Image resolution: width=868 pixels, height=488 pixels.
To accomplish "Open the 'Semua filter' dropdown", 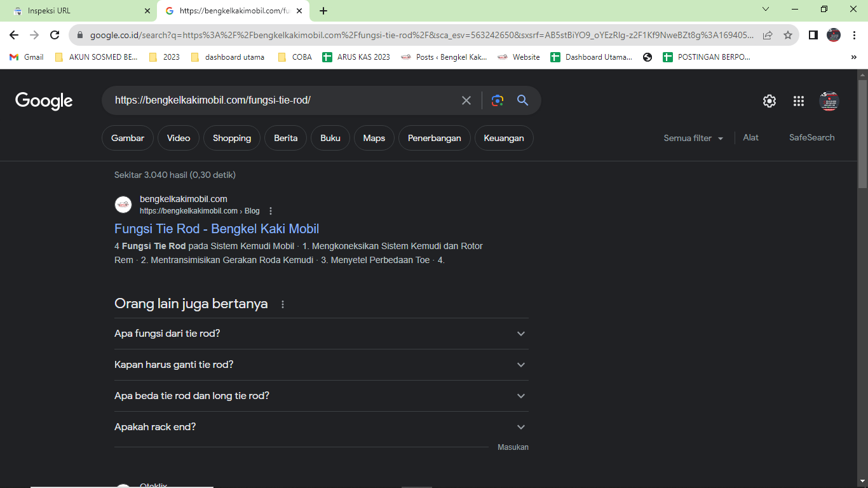I will tap(693, 138).
